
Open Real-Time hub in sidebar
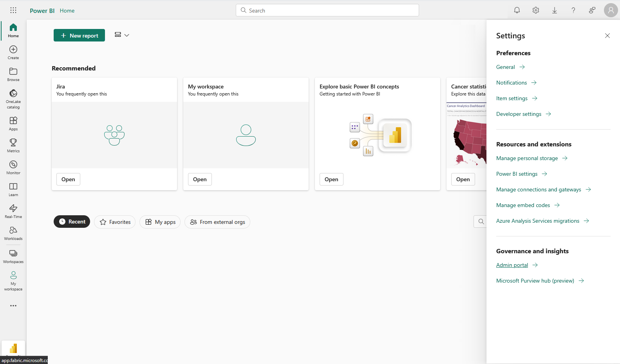pyautogui.click(x=13, y=211)
